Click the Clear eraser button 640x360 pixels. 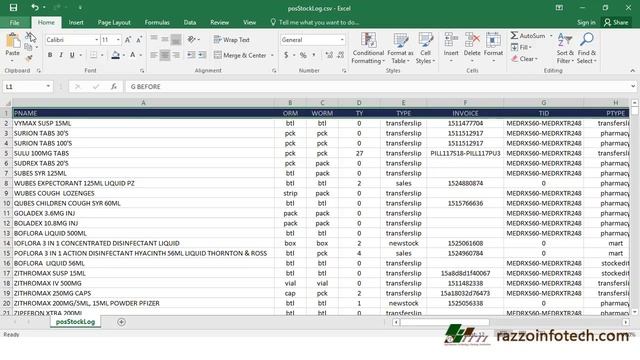point(524,59)
